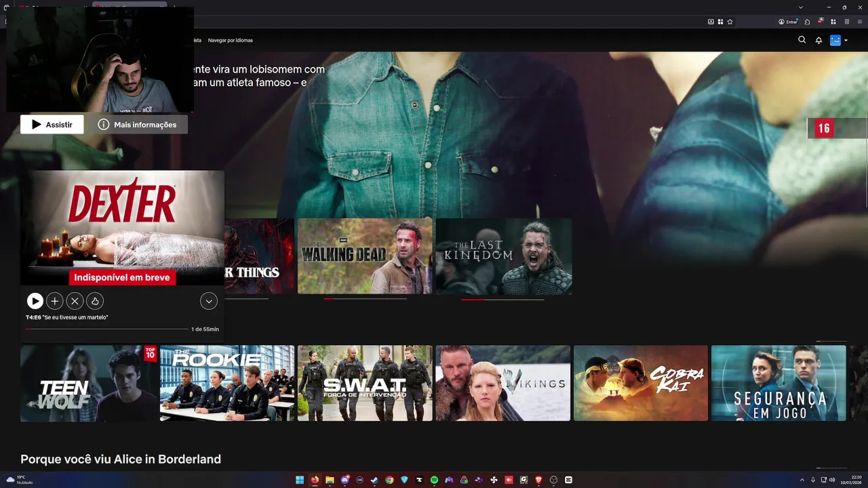Click the Porque você viu Alice in Borderland heading
The width and height of the screenshot is (868, 488).
[x=121, y=460]
